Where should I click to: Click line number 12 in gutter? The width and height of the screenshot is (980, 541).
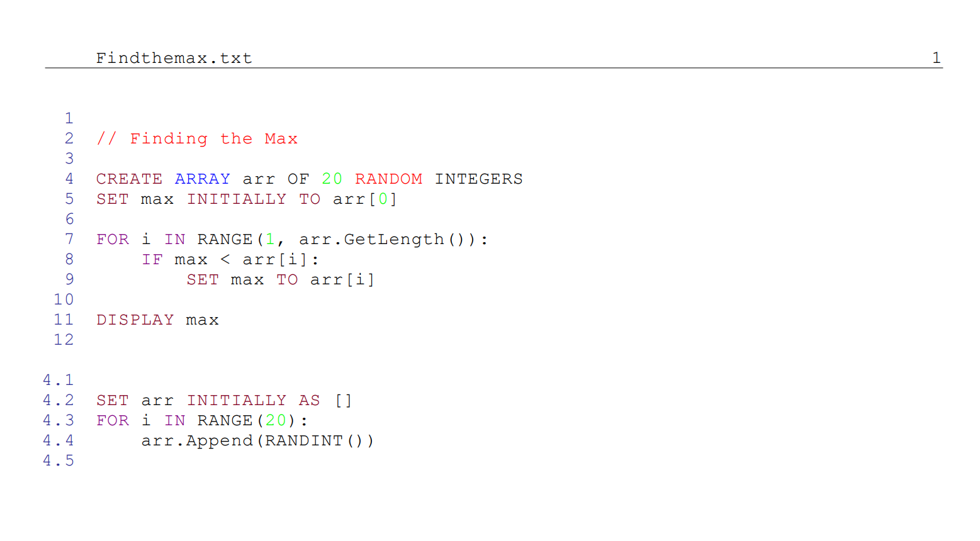pos(64,340)
